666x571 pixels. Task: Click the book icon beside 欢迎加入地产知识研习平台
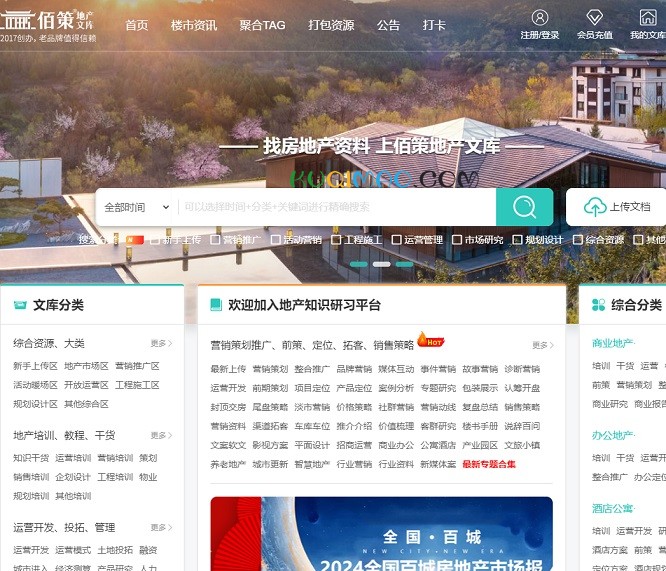tap(216, 304)
